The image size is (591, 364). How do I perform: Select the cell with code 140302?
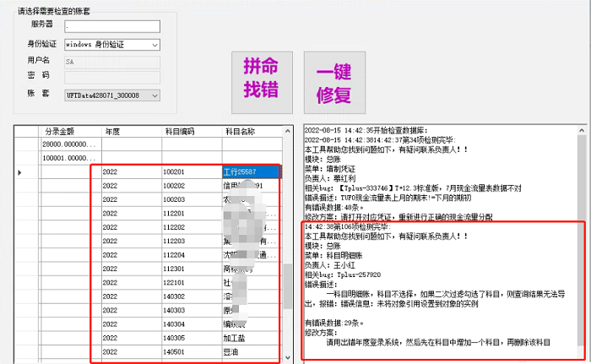click(x=192, y=296)
